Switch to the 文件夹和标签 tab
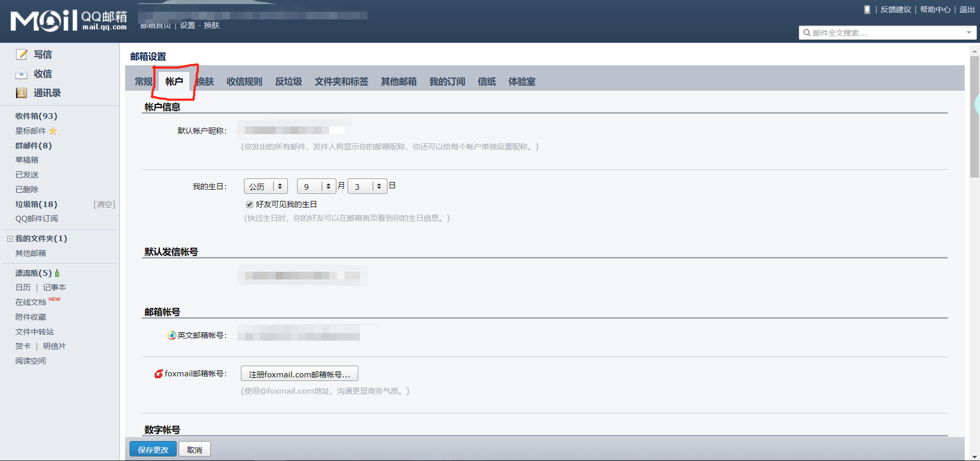Viewport: 980px width, 461px height. click(341, 82)
